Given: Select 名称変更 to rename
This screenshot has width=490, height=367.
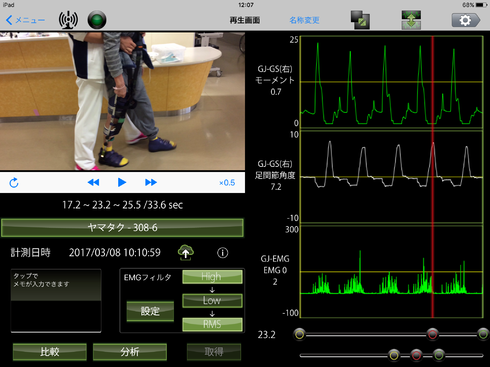Looking at the screenshot, I should pos(304,20).
